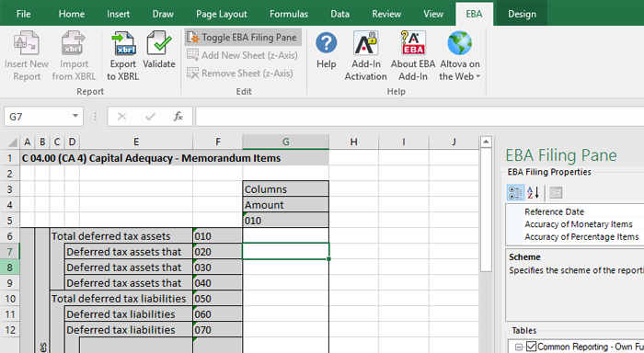Click the Insert New Report icon

coord(27,43)
